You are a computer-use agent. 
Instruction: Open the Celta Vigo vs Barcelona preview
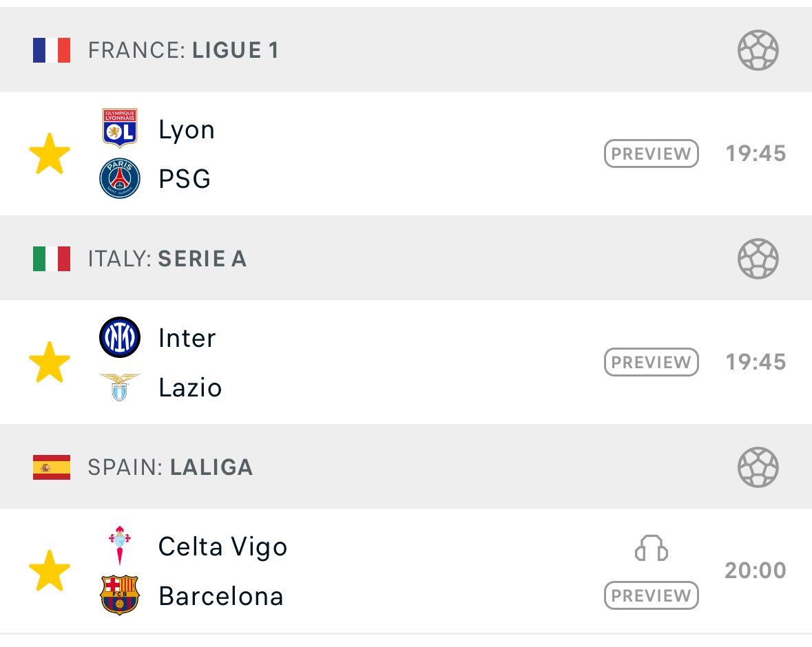pos(652,596)
